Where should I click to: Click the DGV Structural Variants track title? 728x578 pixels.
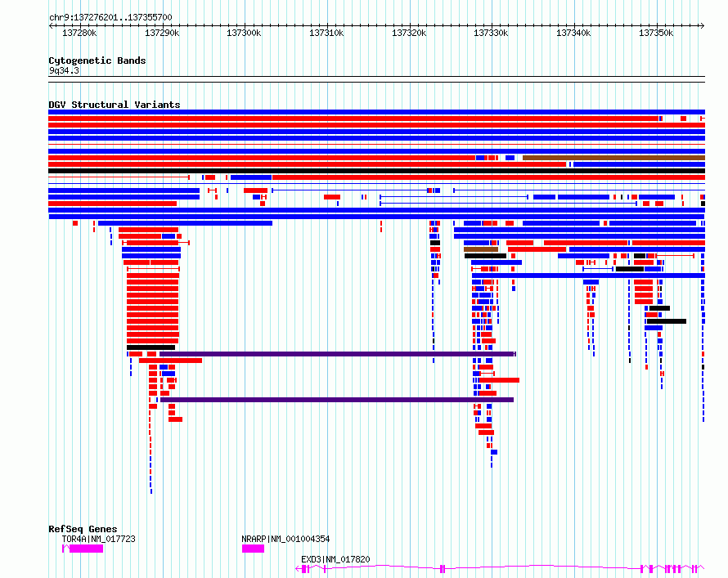pos(115,105)
